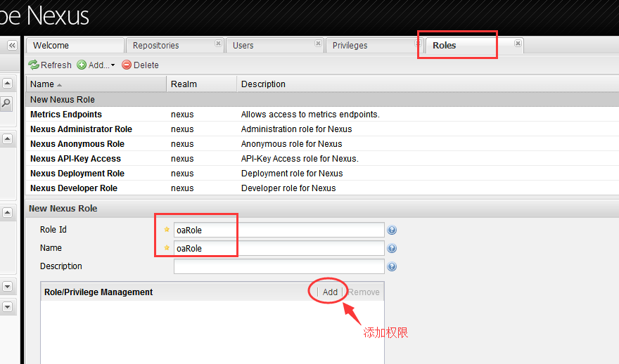Open help for Name field

pos(392,248)
